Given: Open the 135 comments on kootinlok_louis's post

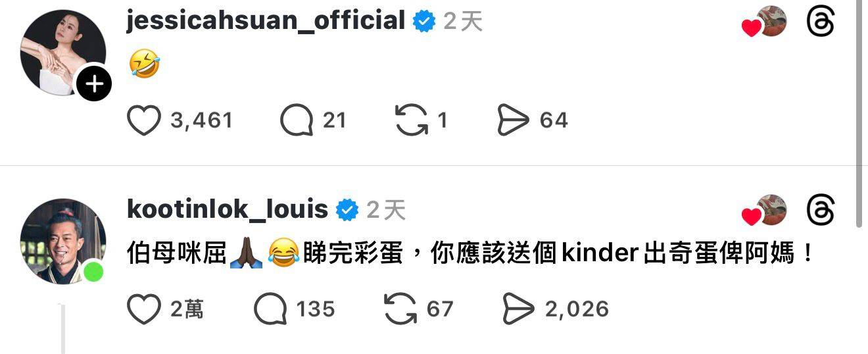Looking at the screenshot, I should tap(270, 309).
